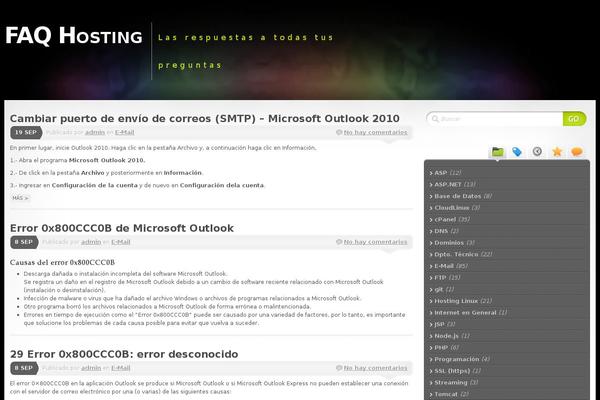Image resolution: width=600 pixels, height=400 pixels.
Task: Click tagline 'Las respuestas a todas tus'
Action: point(246,38)
